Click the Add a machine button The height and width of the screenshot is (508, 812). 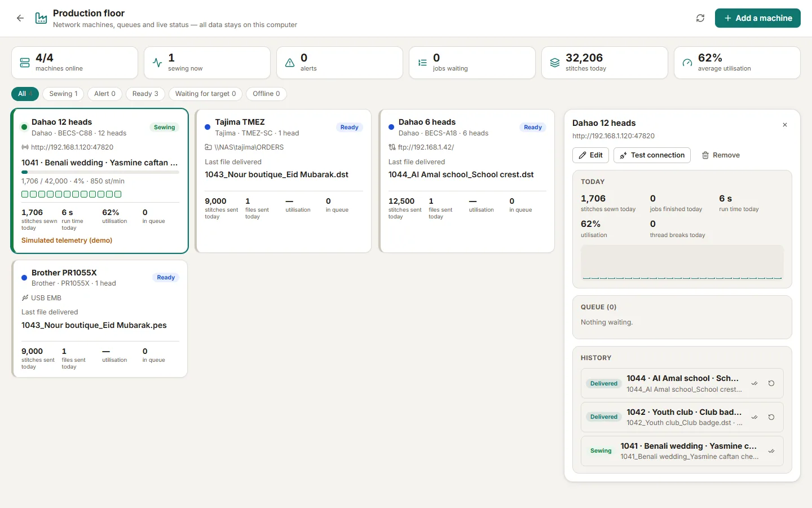tap(758, 18)
